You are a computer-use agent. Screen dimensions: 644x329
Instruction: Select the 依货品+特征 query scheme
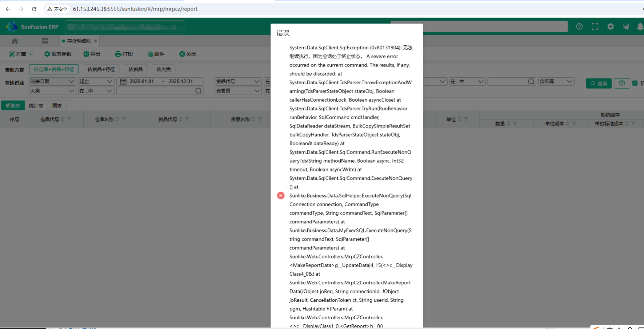point(101,69)
